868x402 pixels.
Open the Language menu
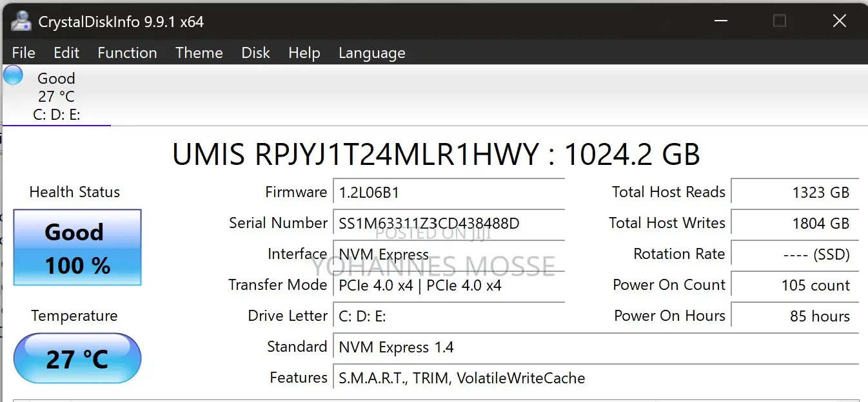click(372, 53)
